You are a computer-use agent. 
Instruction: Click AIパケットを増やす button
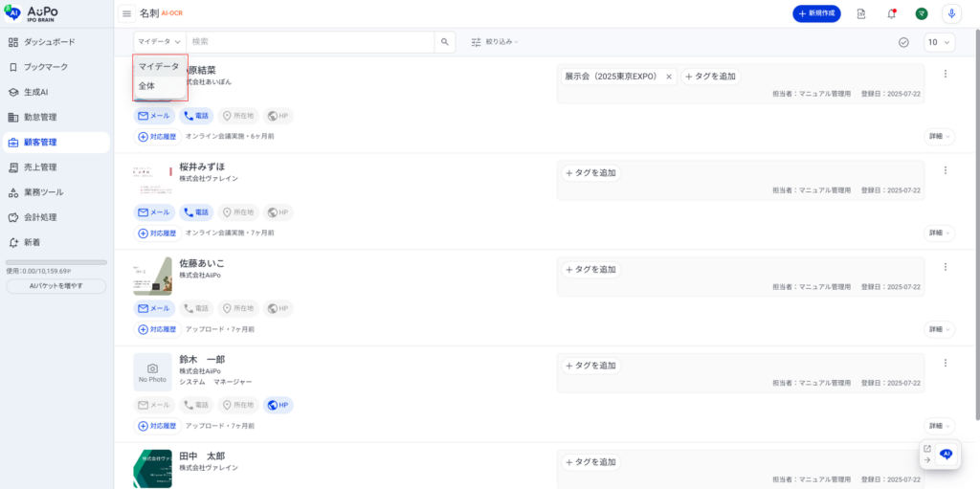(56, 286)
